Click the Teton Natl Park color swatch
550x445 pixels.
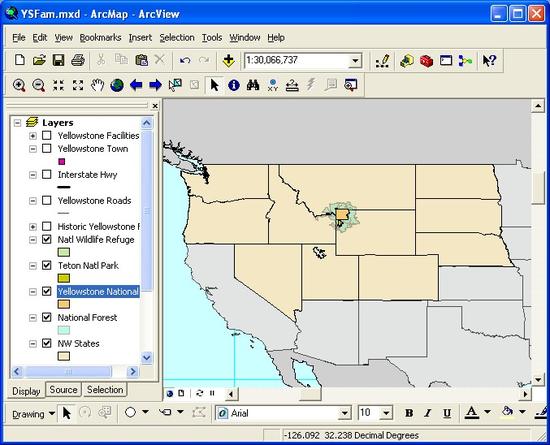tap(63, 278)
